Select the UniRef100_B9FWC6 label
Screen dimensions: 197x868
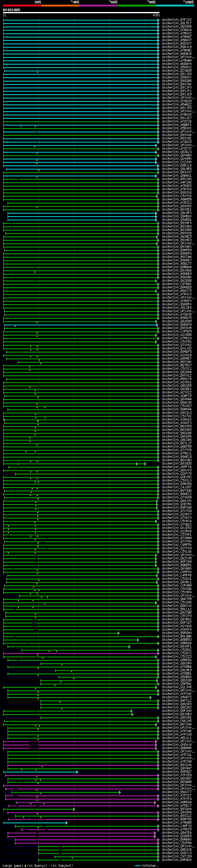coord(176,860)
